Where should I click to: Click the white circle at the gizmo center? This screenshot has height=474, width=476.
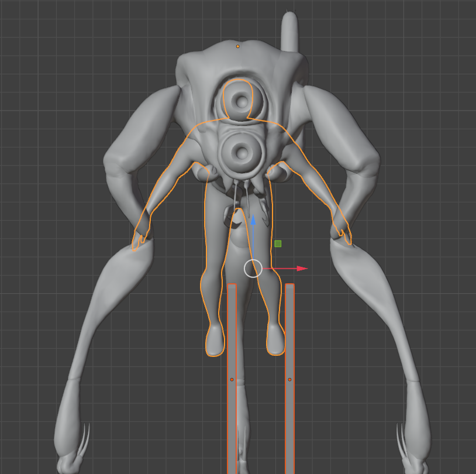253,269
